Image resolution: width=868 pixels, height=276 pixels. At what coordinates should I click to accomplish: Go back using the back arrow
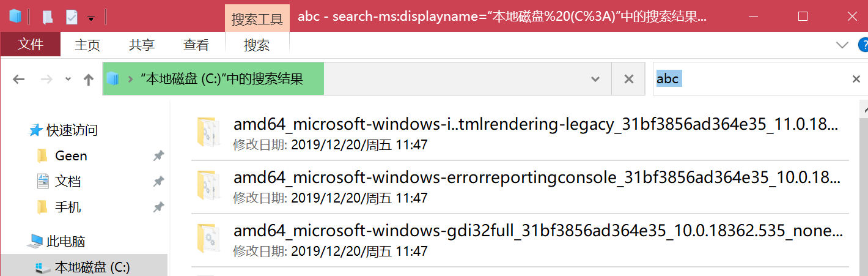tap(18, 79)
